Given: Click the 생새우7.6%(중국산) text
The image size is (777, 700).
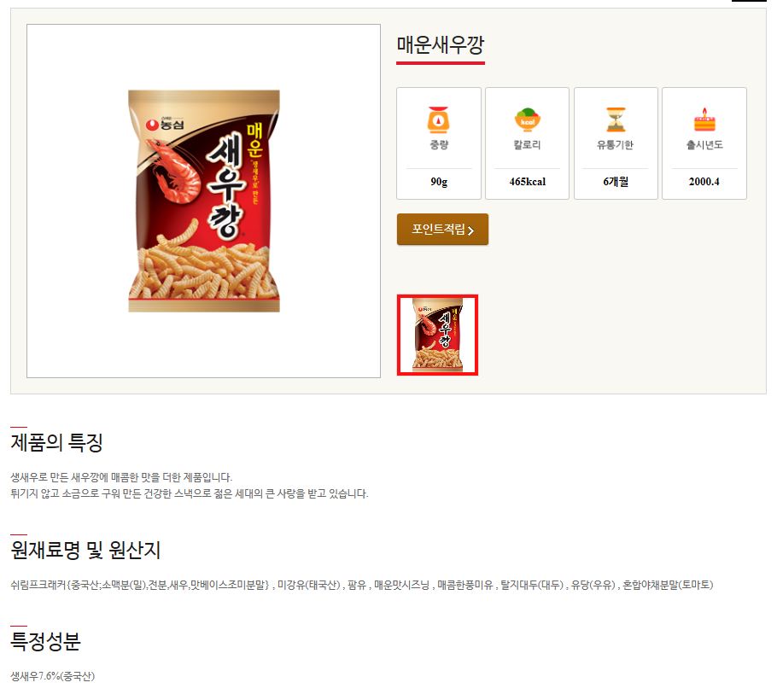Looking at the screenshot, I should click(53, 676).
